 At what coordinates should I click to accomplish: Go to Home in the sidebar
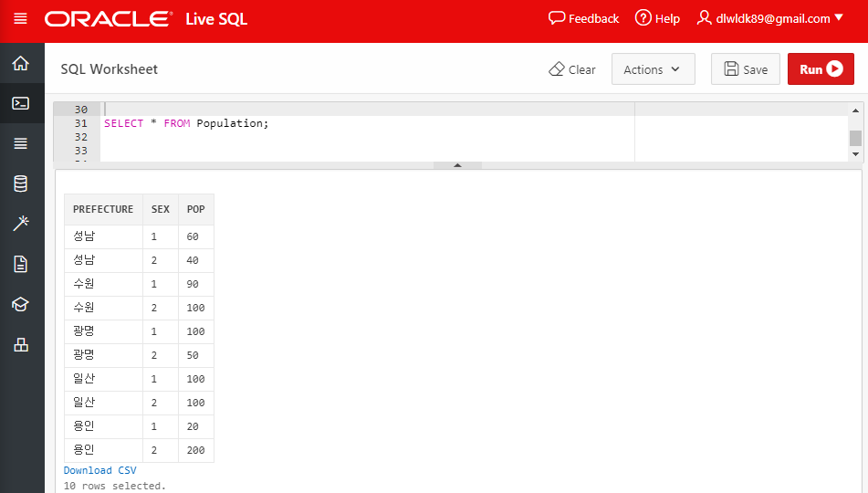pos(20,63)
